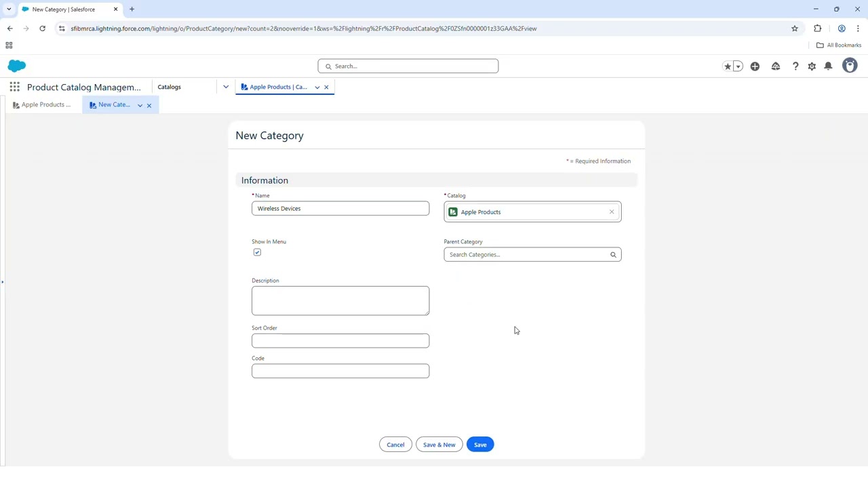The height and width of the screenshot is (488, 868).
Task: Click inside the Description text area
Action: pyautogui.click(x=340, y=300)
